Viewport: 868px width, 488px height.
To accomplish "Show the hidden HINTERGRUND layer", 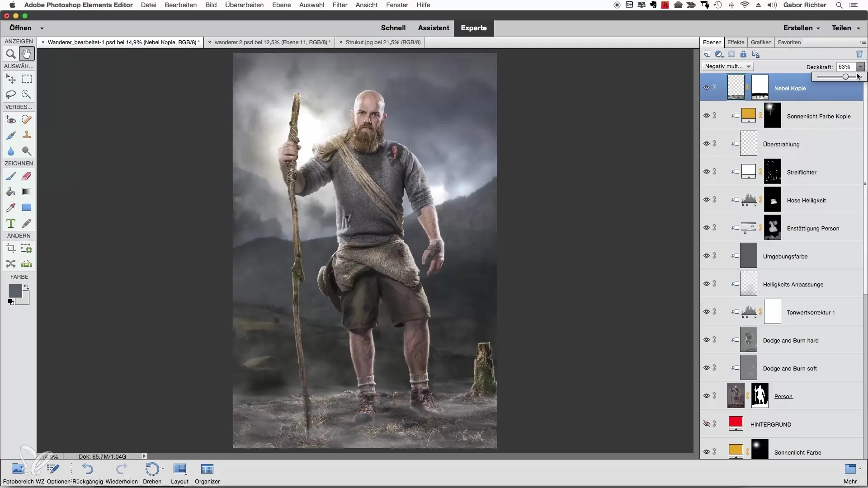I will (x=706, y=424).
